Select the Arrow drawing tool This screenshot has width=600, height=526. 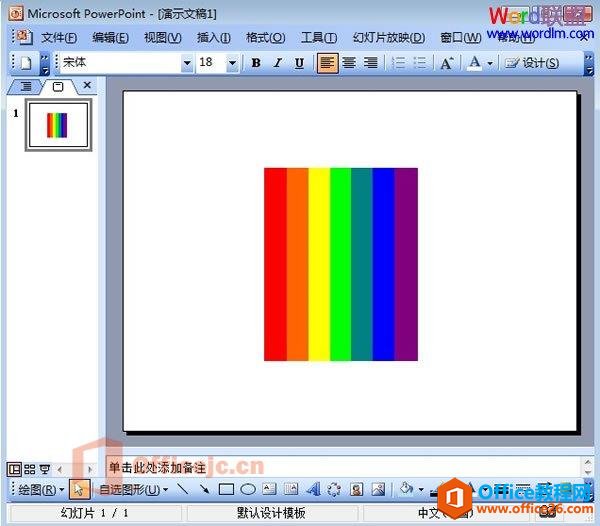(x=204, y=490)
